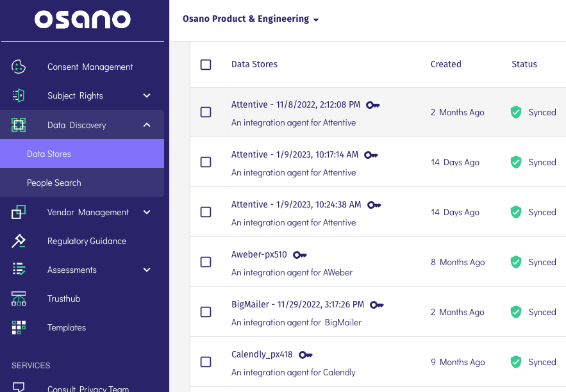Click the green Synced badge for Calendly_px418
This screenshot has width=566, height=392.
coord(533,362)
